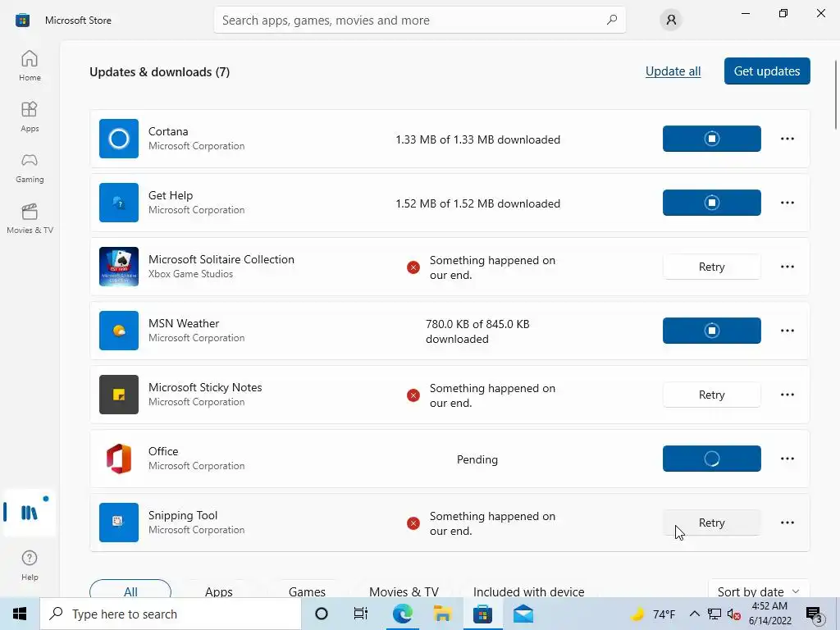This screenshot has height=630, width=840.
Task: Click the Get updates button
Action: (767, 71)
